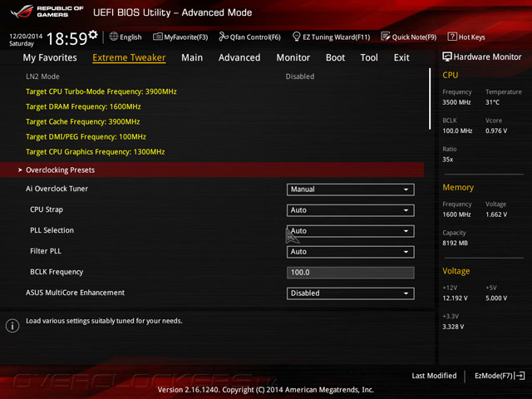The image size is (532, 399).
Task: Click the Filter PLL label
Action: 46,251
